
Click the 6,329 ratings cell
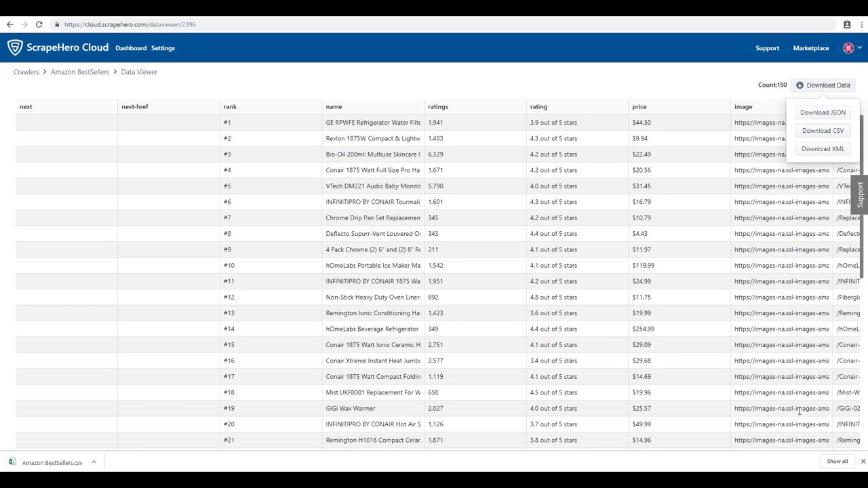(x=475, y=155)
